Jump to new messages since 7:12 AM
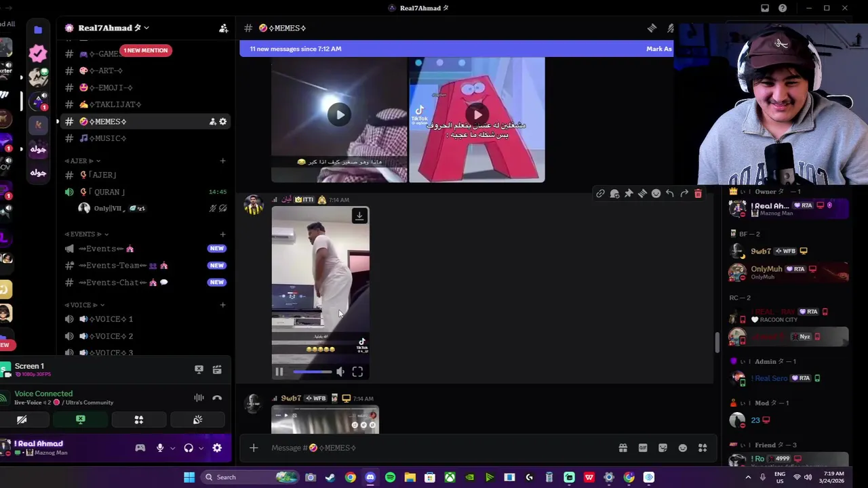The height and width of the screenshot is (488, 868). coord(296,49)
